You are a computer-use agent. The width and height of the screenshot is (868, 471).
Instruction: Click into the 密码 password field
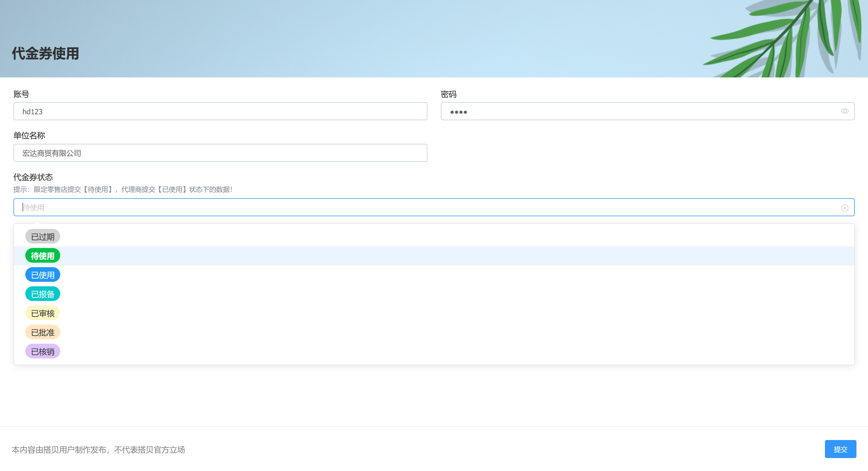click(640, 111)
